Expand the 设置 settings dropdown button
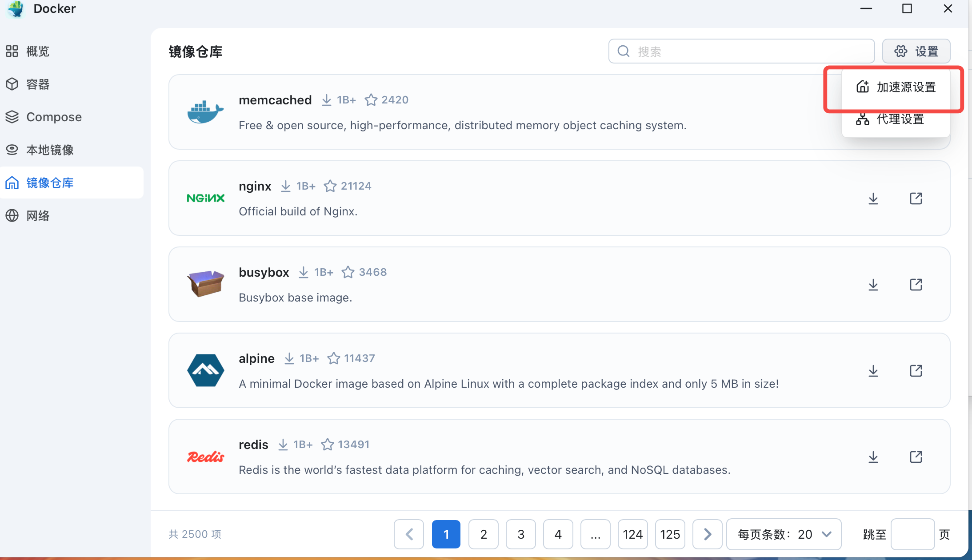This screenshot has height=560, width=972. tap(916, 52)
